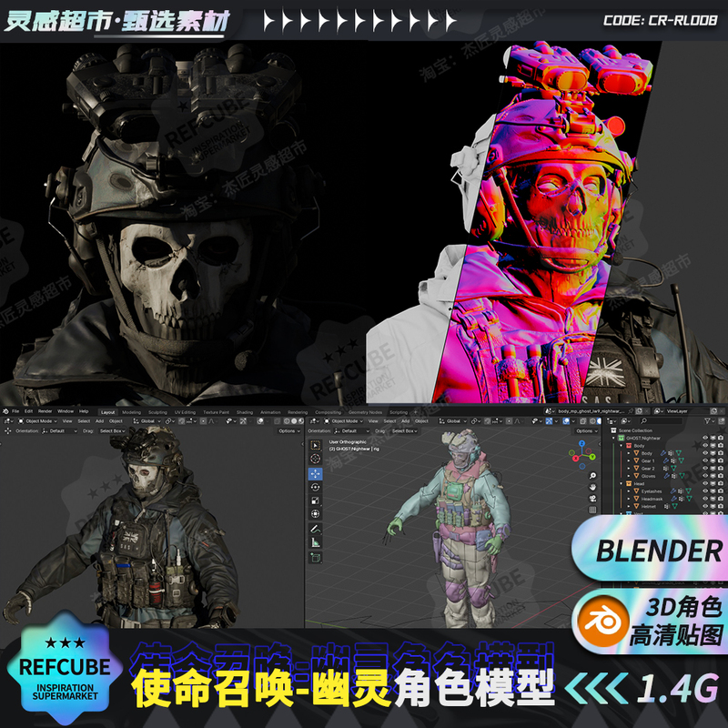The width and height of the screenshot is (728, 728).
Task: Open the File menu
Action: tap(15, 411)
